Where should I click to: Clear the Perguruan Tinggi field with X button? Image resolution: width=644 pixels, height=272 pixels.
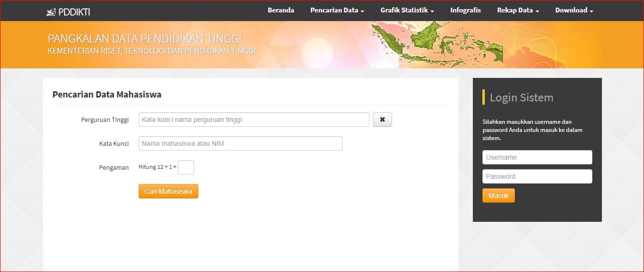pyautogui.click(x=382, y=120)
